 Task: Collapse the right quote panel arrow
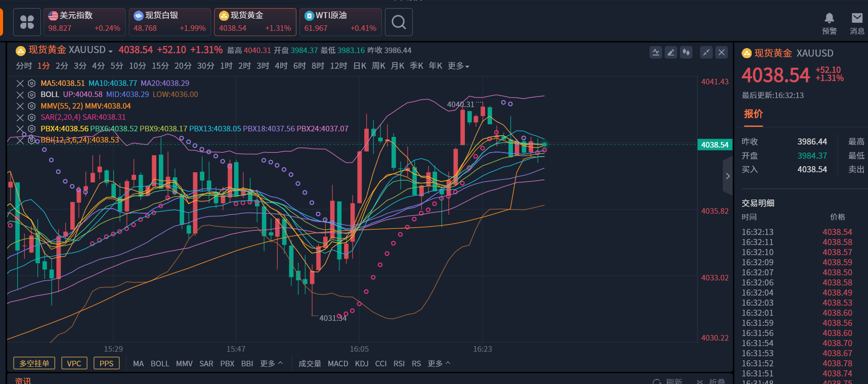pyautogui.click(x=728, y=176)
